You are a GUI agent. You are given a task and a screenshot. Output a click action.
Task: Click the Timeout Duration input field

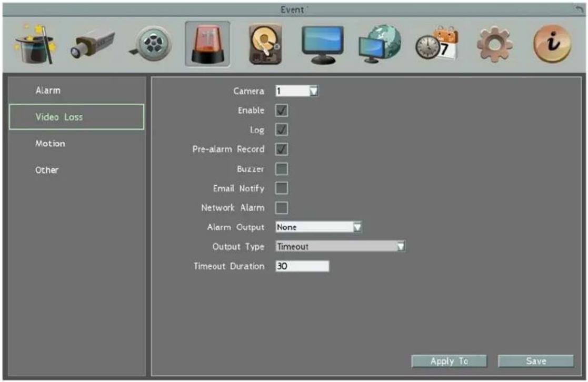click(302, 266)
